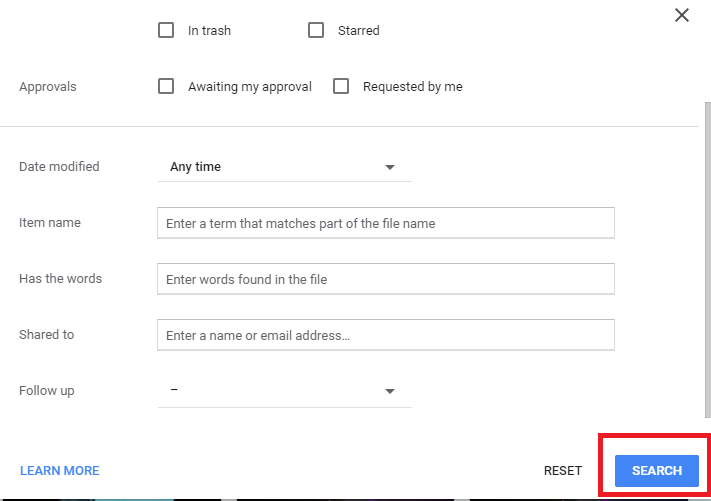Click the Requested by me label
This screenshot has height=501, width=711.
click(413, 87)
